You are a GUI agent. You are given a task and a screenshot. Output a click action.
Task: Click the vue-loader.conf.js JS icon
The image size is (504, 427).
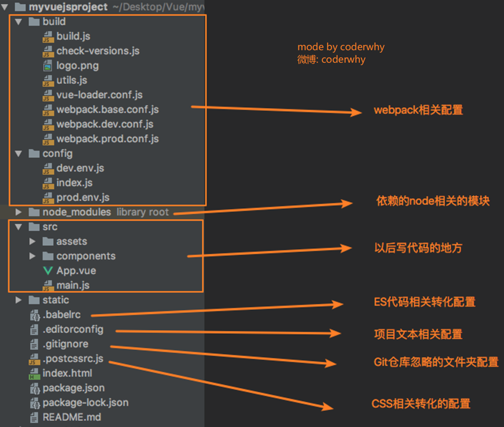click(48, 96)
